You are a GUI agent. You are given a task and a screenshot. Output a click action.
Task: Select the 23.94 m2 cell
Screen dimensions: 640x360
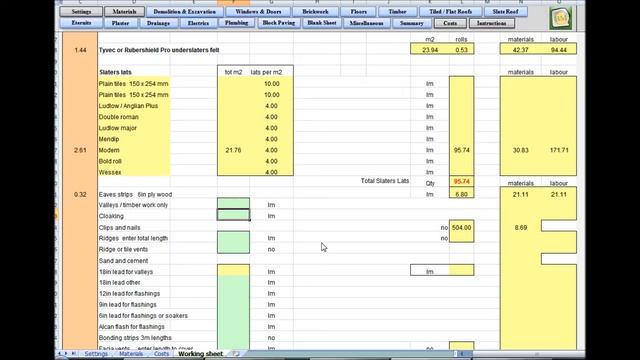click(x=430, y=50)
